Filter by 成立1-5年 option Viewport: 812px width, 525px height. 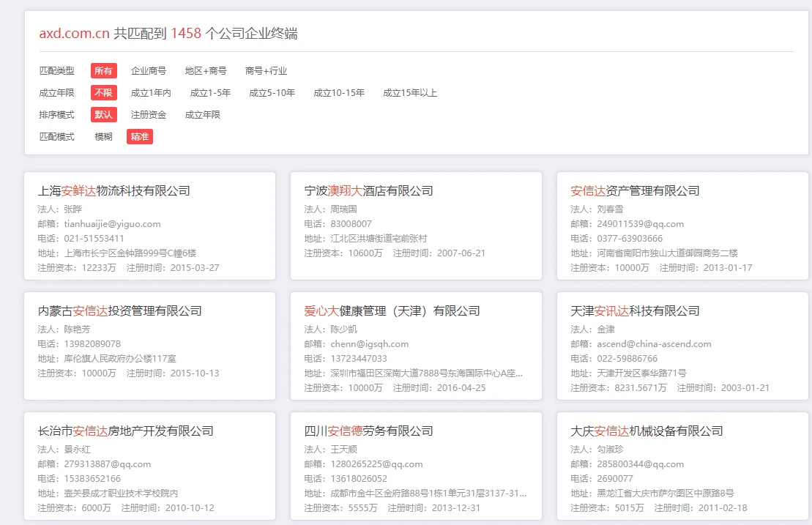210,93
